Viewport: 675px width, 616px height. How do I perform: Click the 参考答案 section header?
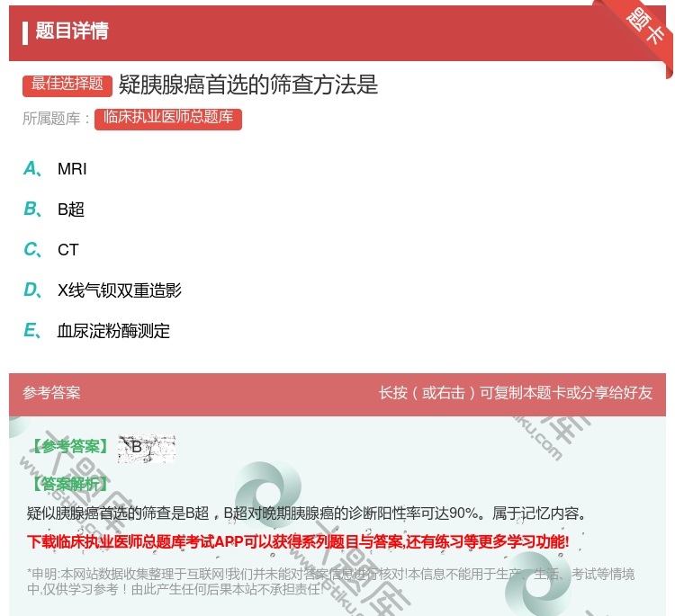point(51,393)
